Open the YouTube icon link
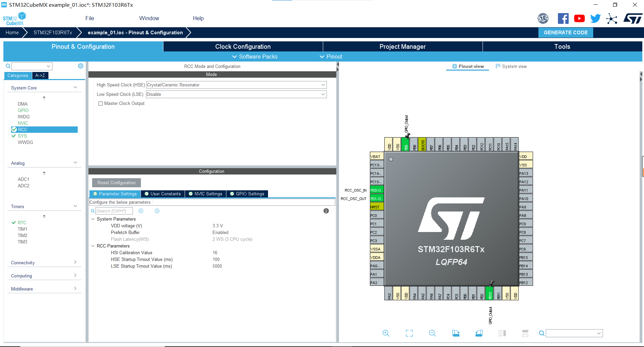Image resolution: width=644 pixels, height=347 pixels. [579, 18]
